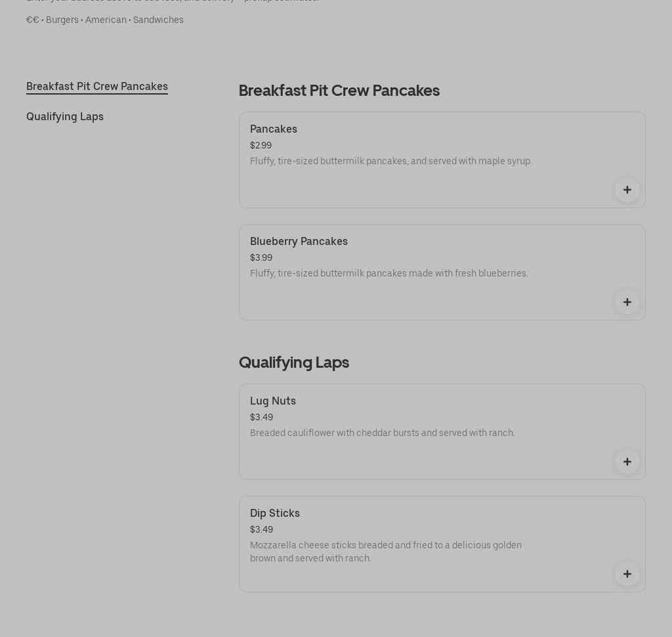Jump to Breakfast Pit Crew Pancakes in sidebar
The width and height of the screenshot is (672, 637).
click(97, 87)
